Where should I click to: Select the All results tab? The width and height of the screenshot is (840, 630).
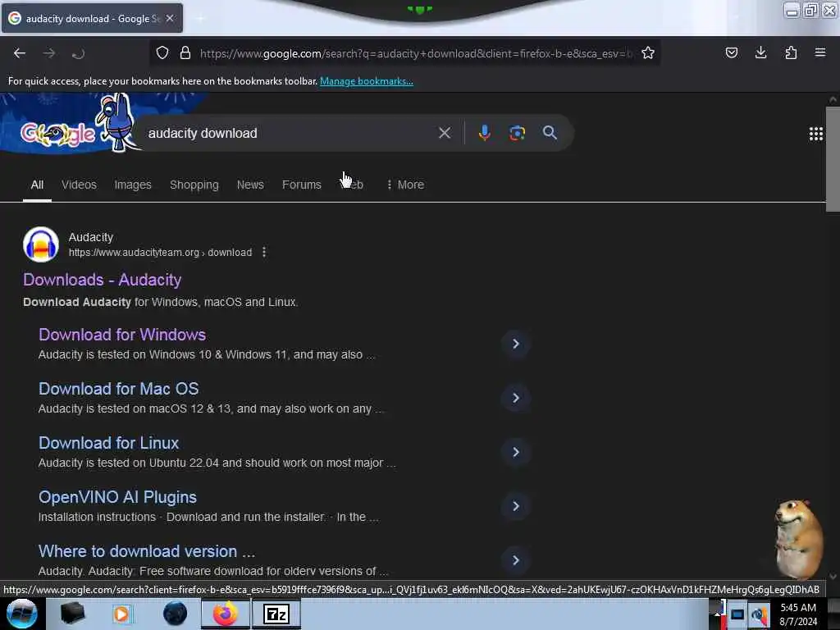pos(37,185)
